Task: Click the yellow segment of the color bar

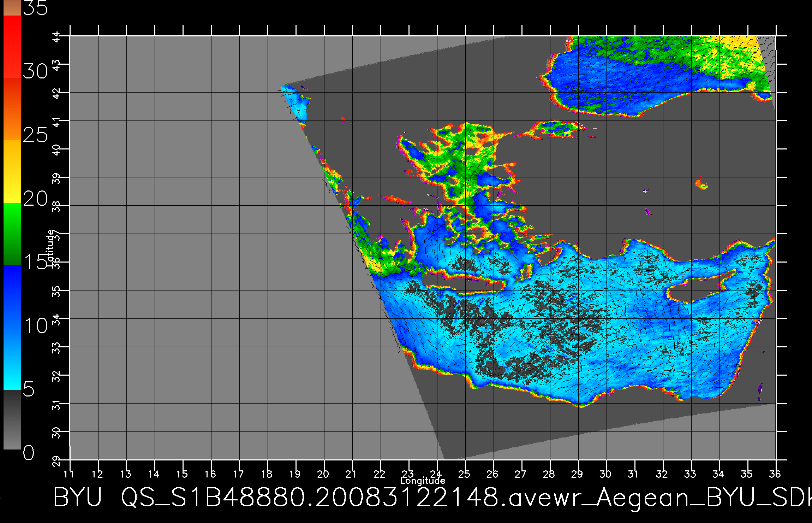Action: click(x=12, y=172)
